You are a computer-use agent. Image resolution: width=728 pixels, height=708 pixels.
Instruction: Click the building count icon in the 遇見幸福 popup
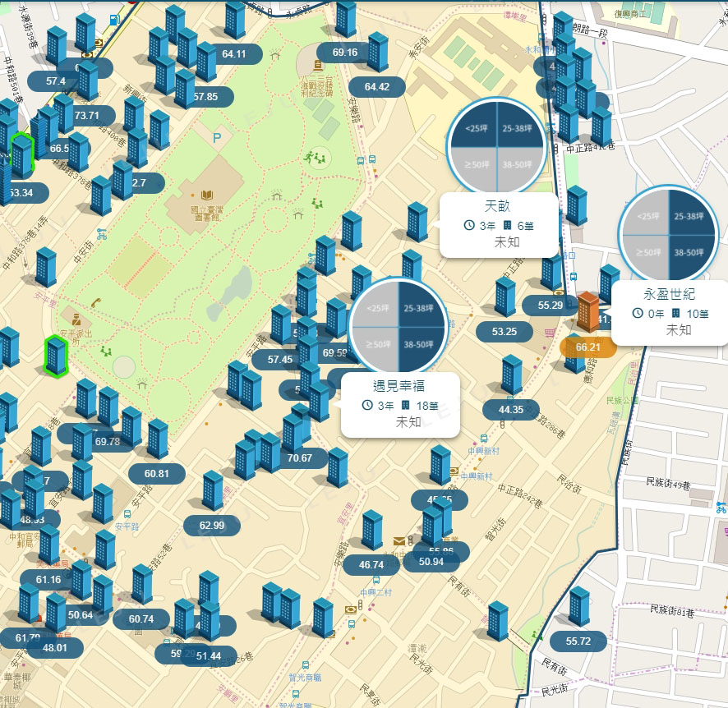click(x=405, y=405)
